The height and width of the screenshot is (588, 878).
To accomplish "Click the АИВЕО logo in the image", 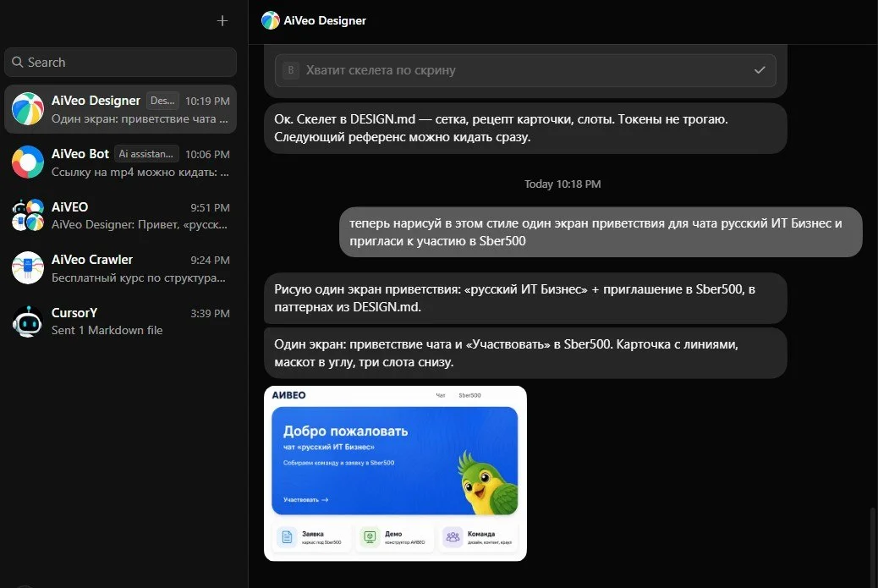I will (x=289, y=395).
